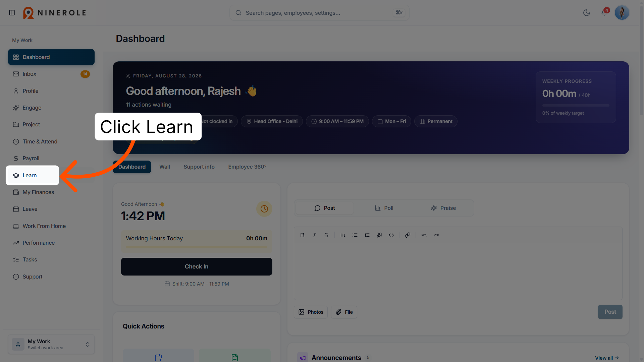Open View all announcements link
The height and width of the screenshot is (362, 644).
[607, 358]
